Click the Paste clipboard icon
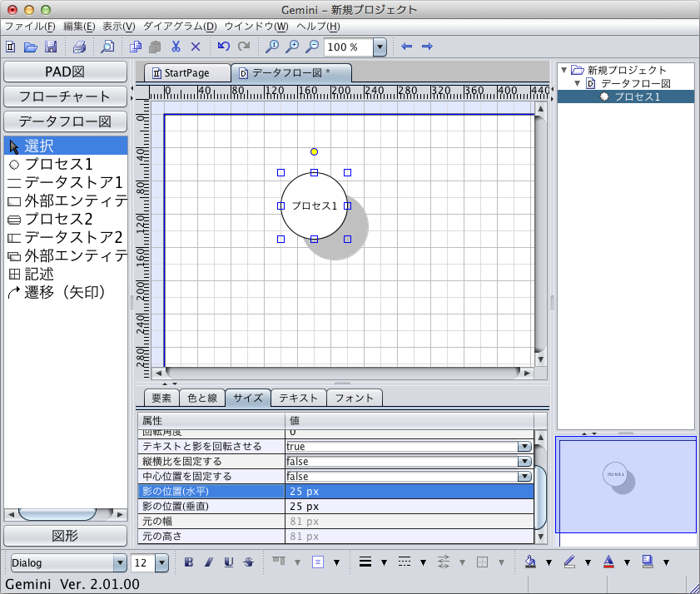The width and height of the screenshot is (700, 594). click(155, 47)
